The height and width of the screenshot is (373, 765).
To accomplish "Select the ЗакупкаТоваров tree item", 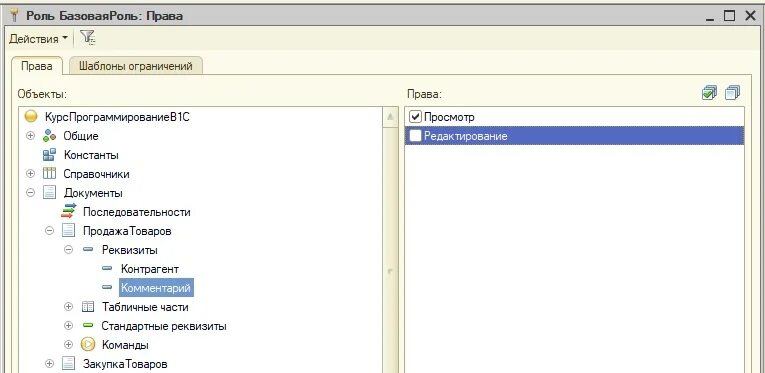I will pyautogui.click(x=125, y=364).
